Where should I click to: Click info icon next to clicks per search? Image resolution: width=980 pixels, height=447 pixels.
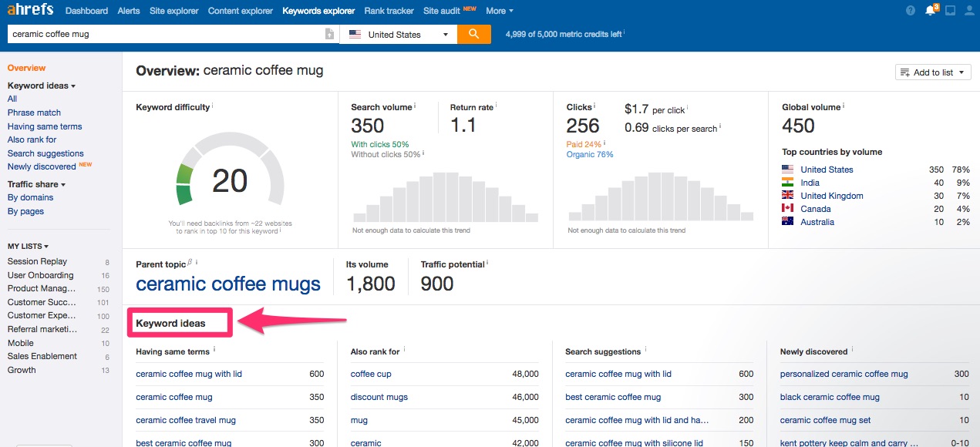[721, 126]
